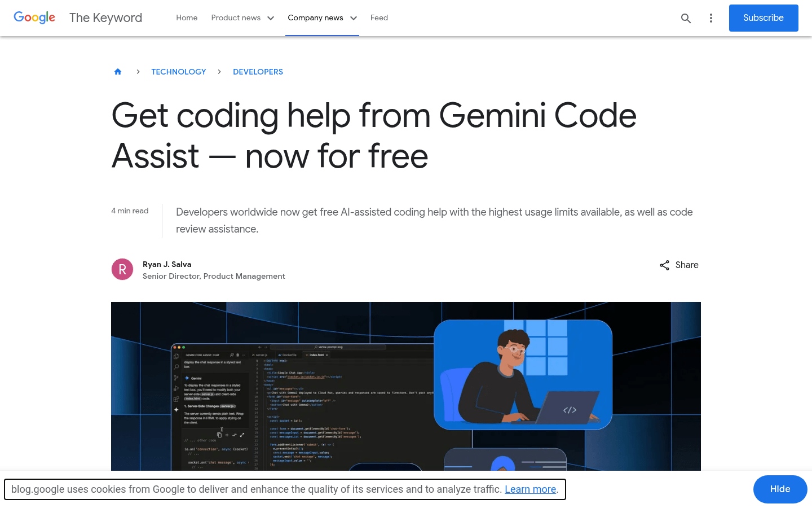Click the share icon

point(665,265)
